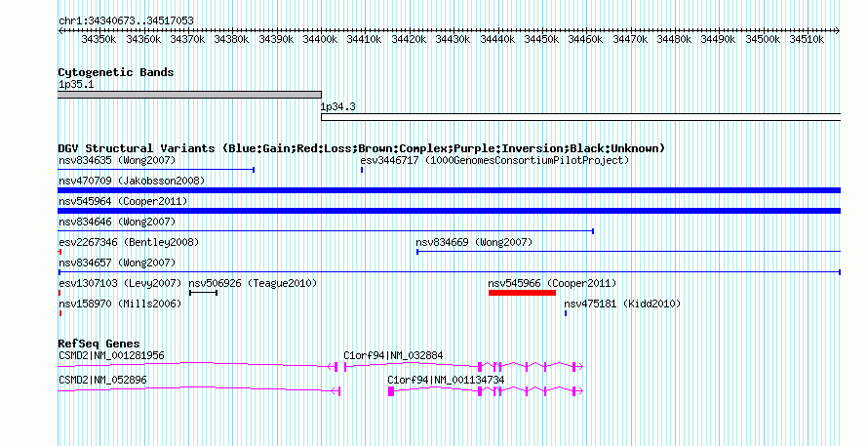Screen dimensions: 868x446
Task: Click the 34420k ruler position
Action: 409,40
